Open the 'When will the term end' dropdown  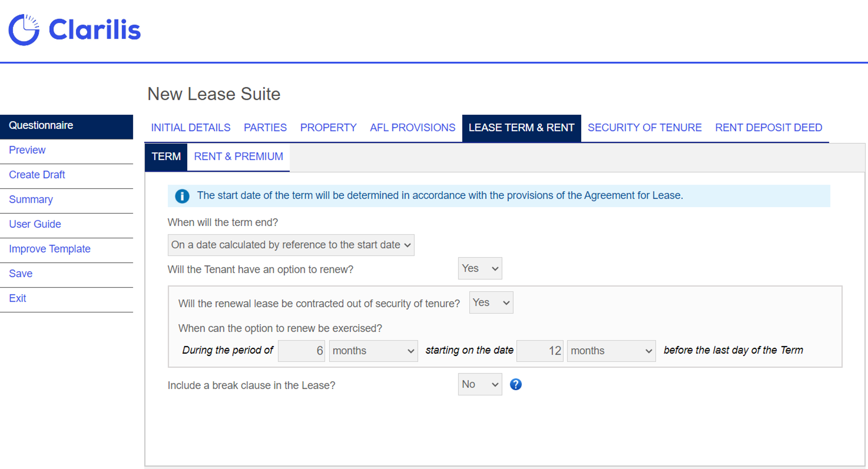tap(291, 245)
